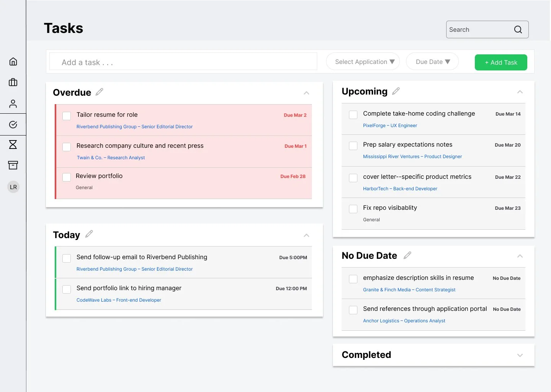
Task: Open the Archive box icon in sidebar
Action: [13, 165]
